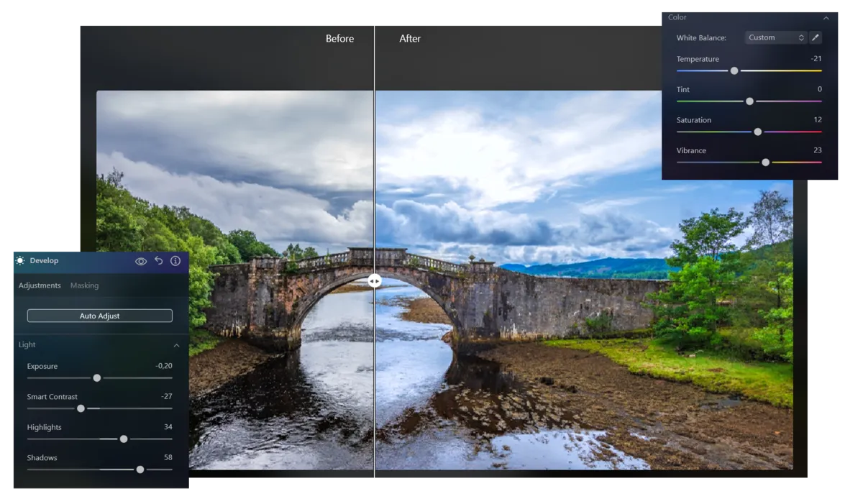Toggle the before/after comparison eye icon

pyautogui.click(x=141, y=261)
